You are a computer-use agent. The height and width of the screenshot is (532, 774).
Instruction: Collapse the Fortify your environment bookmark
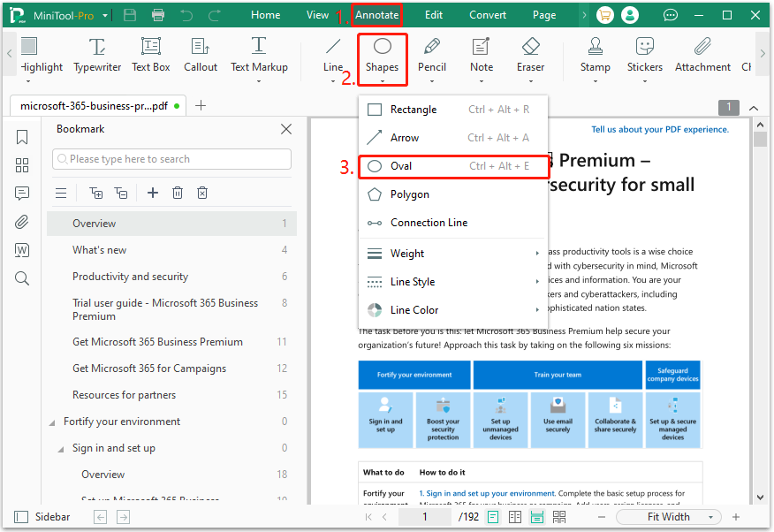pyautogui.click(x=52, y=422)
